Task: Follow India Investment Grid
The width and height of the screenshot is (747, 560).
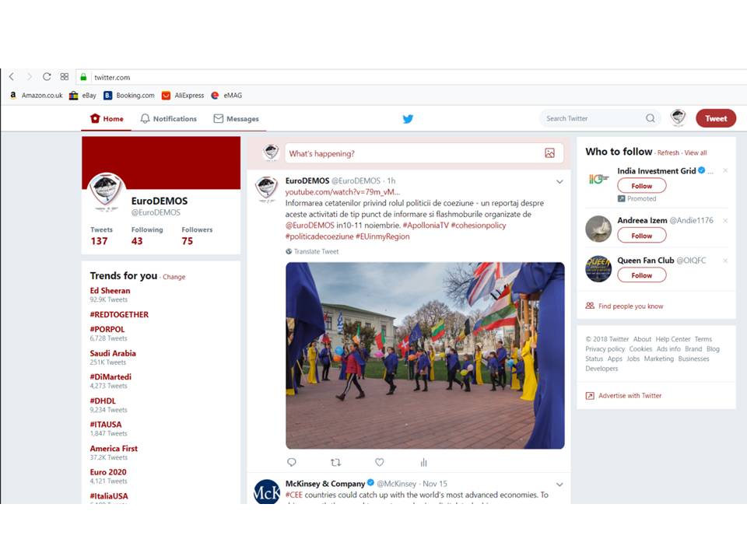Action: tap(642, 186)
